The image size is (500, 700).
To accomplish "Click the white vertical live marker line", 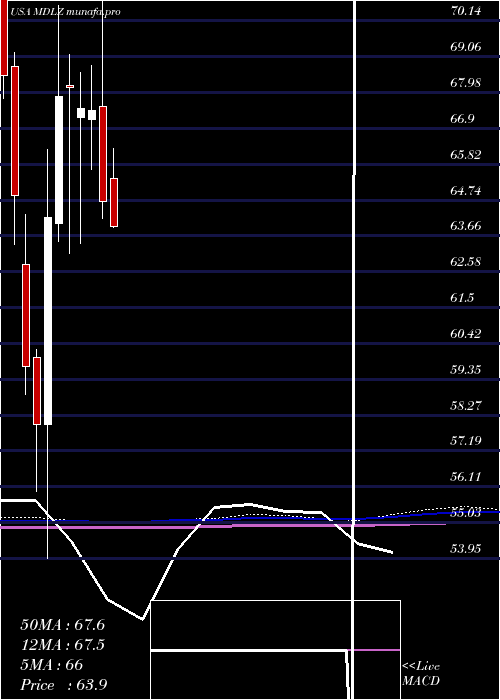I will coord(354,348).
